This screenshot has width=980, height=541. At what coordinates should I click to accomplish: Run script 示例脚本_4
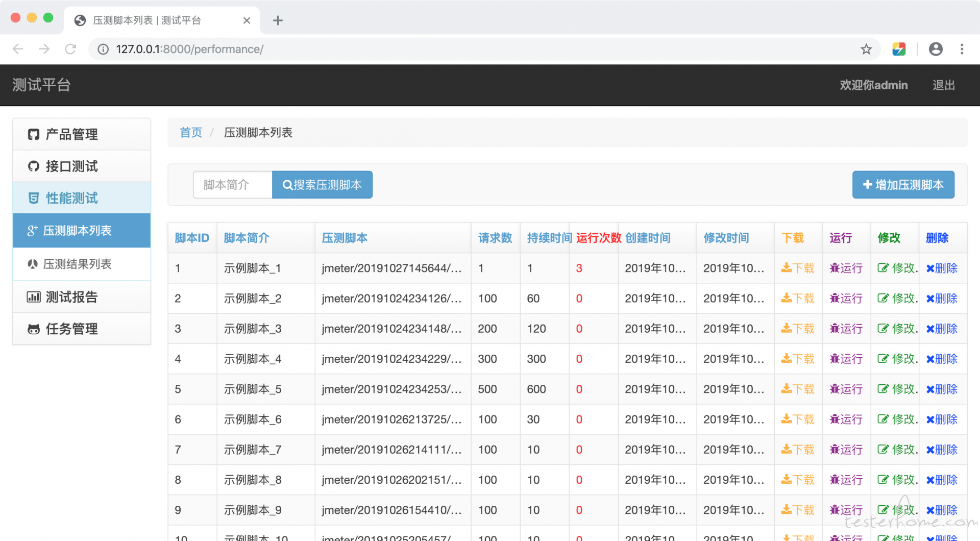tap(846, 359)
